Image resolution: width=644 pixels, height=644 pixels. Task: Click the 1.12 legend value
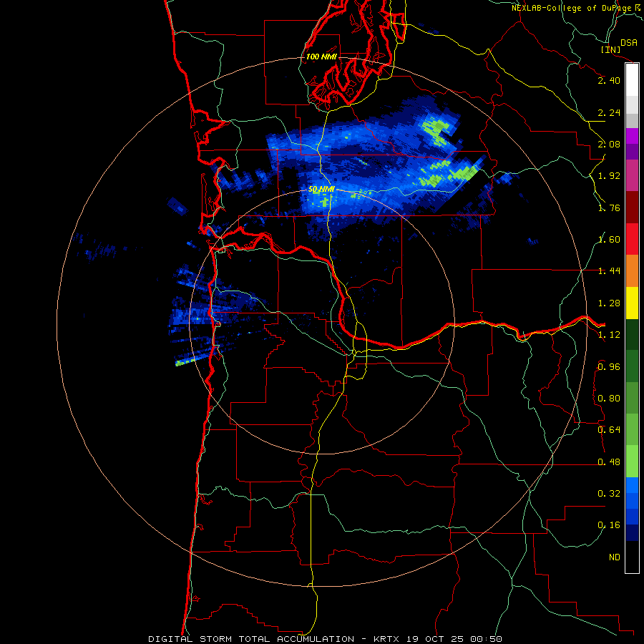click(x=609, y=335)
